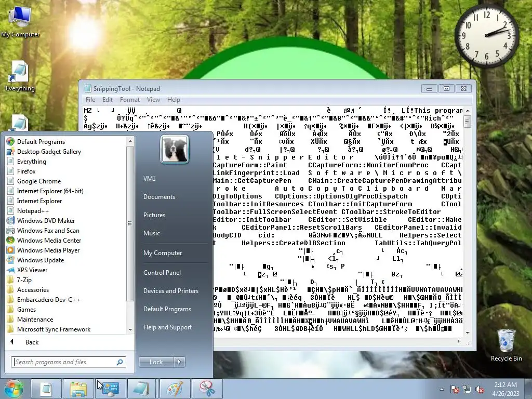Viewport: 532px width, 399px height.
Task: Open Documents from the Start menu
Action: (x=159, y=197)
